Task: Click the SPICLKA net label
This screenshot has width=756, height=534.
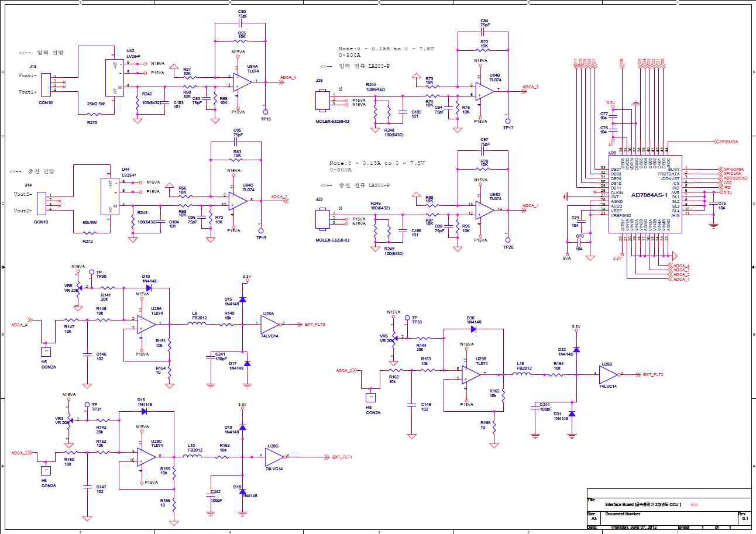Action: 732,174
